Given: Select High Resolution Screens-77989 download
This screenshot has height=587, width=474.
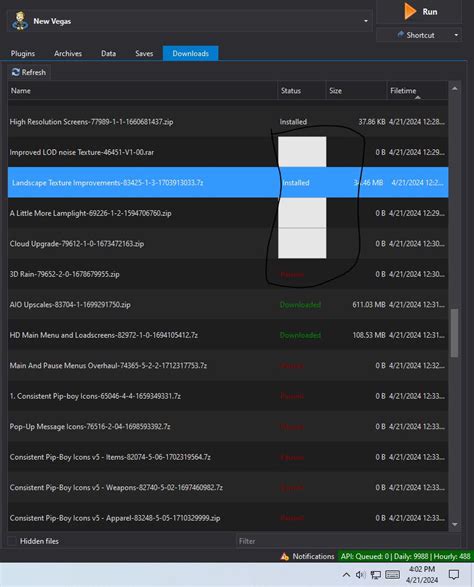Looking at the screenshot, I should [228, 122].
